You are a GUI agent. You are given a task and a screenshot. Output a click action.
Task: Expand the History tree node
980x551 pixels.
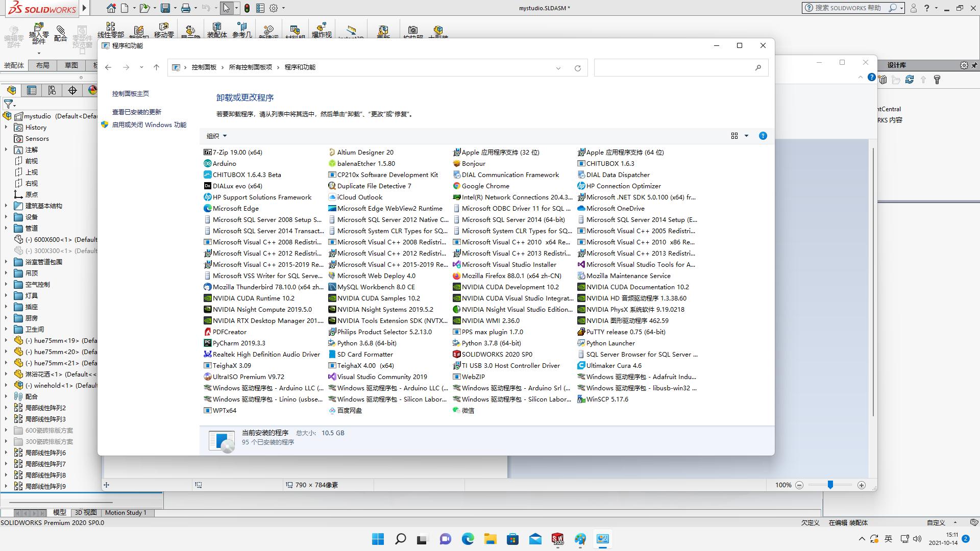tap(6, 127)
